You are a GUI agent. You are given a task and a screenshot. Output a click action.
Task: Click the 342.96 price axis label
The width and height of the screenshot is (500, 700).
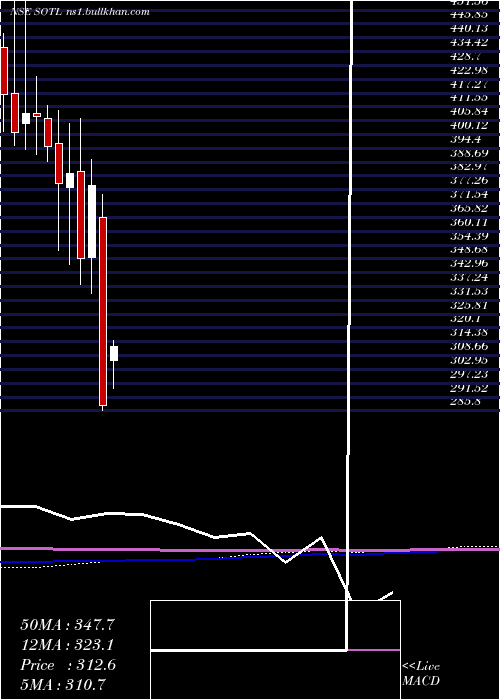(x=469, y=263)
